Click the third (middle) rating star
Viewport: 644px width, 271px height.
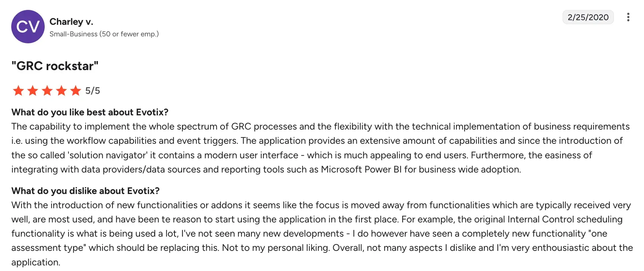pyautogui.click(x=47, y=91)
